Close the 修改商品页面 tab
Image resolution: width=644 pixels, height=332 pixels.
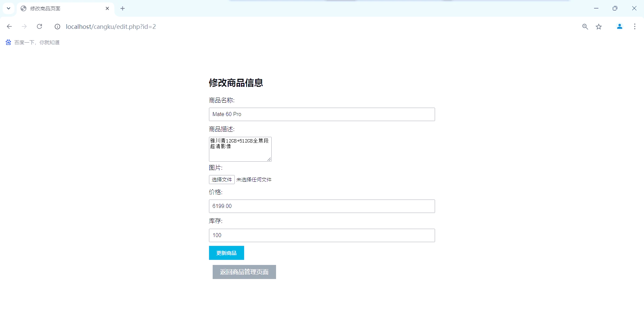click(x=107, y=8)
